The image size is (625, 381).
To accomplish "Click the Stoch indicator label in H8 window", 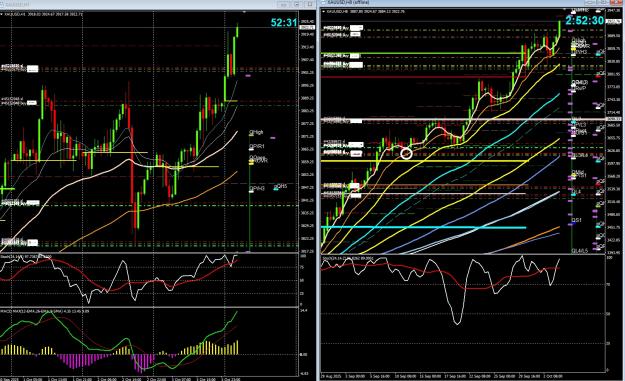I will 347,259.
